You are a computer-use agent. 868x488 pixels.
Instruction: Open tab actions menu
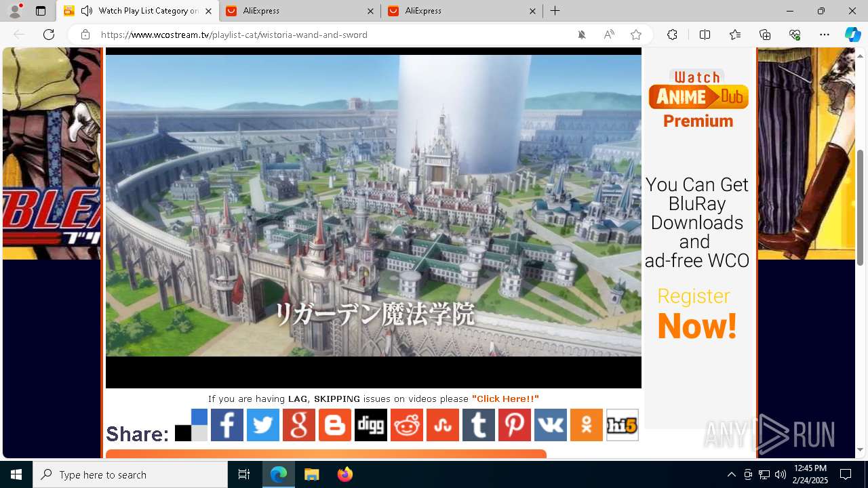41,11
